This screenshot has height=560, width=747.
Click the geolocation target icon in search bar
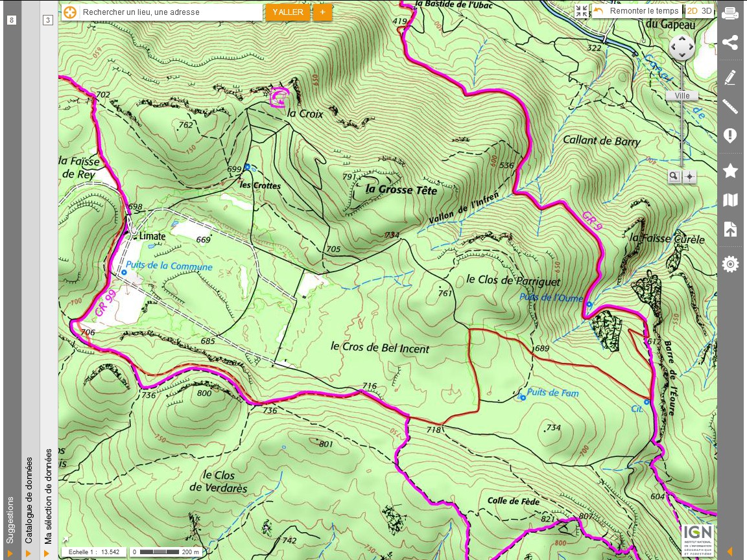70,12
